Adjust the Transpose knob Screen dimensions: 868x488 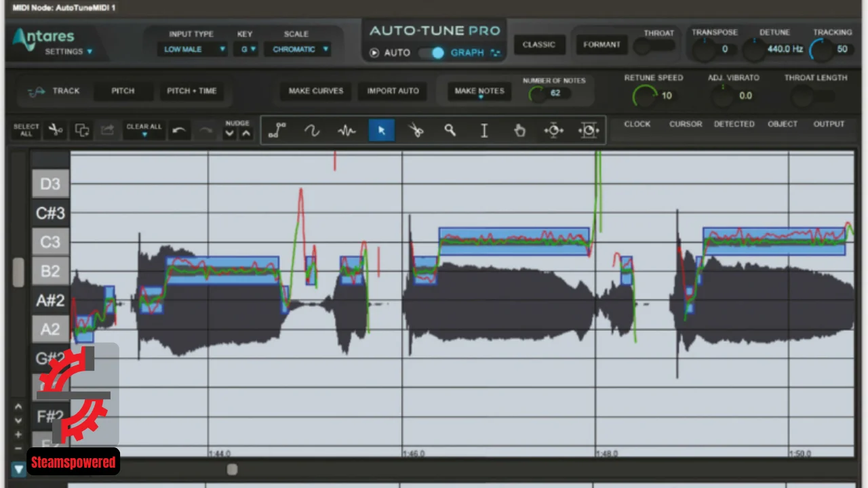(704, 49)
